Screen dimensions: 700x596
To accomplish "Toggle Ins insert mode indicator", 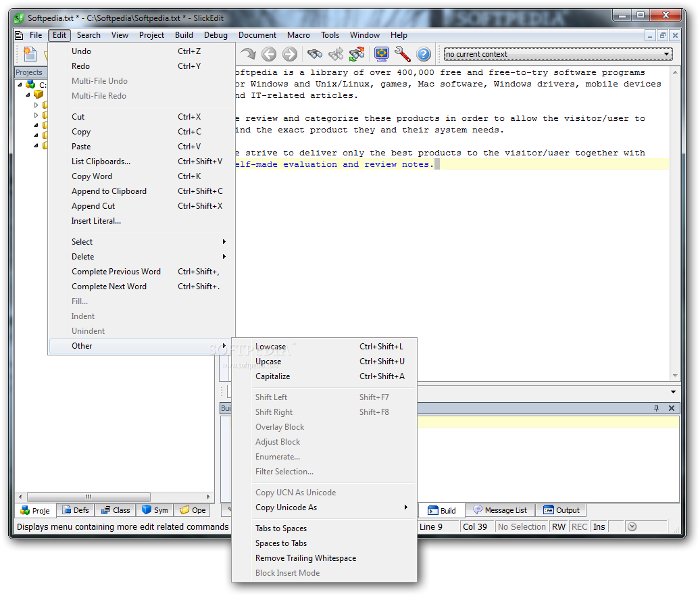I will click(599, 527).
